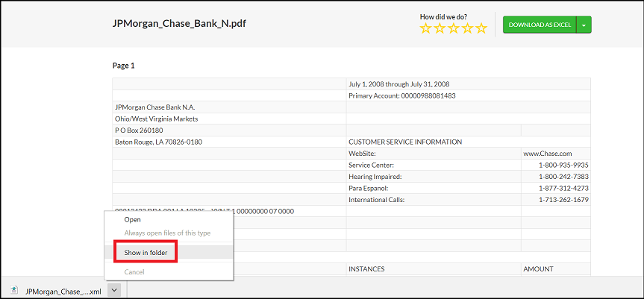This screenshot has width=644, height=299.
Task: Open the download item options chevron
Action: (x=113, y=292)
